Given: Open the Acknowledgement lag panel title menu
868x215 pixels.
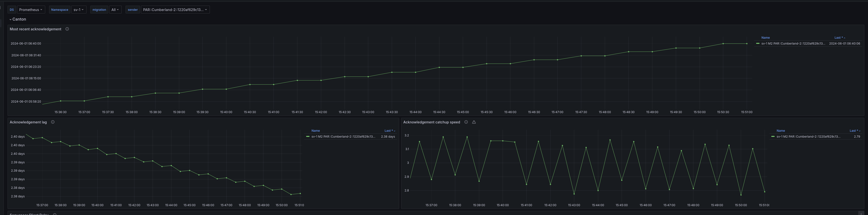Looking at the screenshot, I should [28, 122].
